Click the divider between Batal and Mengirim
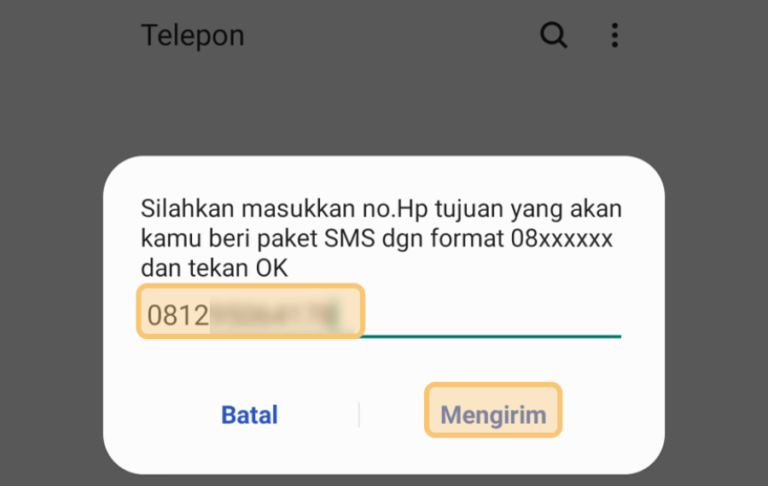Viewport: 768px width, 486px height. click(x=359, y=415)
